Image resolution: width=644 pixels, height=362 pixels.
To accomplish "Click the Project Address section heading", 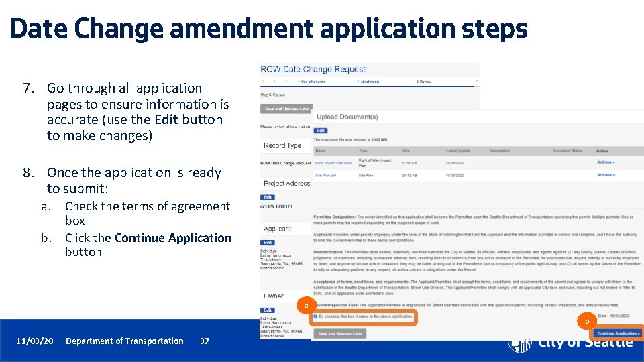I will (x=286, y=184).
